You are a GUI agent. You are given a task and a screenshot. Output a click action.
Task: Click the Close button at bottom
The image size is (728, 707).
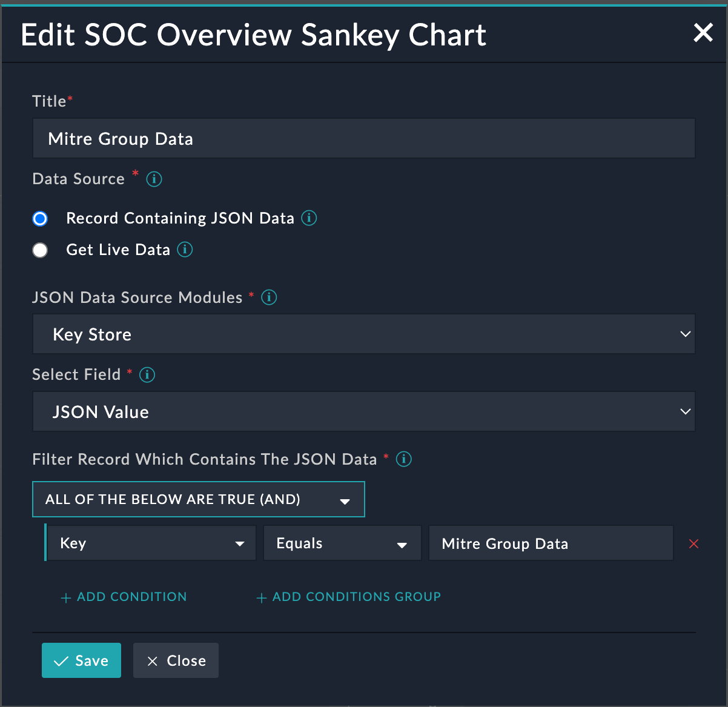176,660
